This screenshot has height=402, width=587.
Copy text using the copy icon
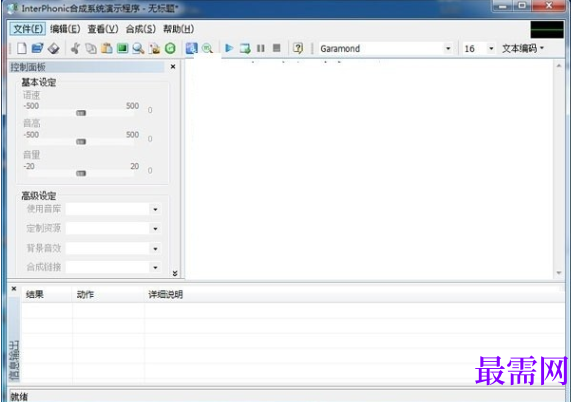91,48
